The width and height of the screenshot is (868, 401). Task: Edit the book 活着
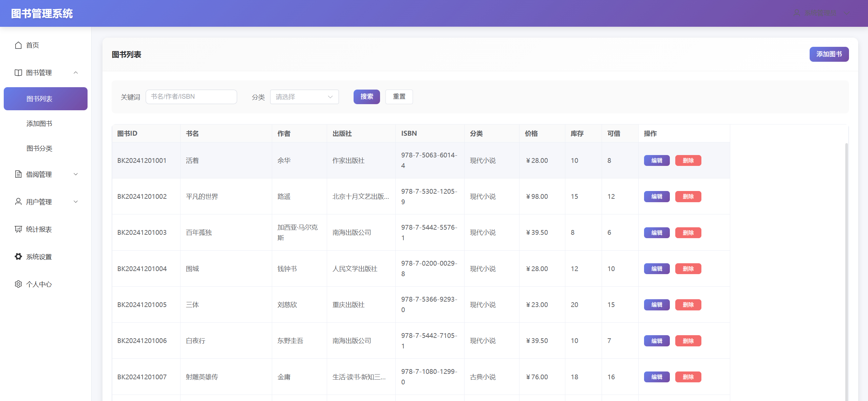657,160
